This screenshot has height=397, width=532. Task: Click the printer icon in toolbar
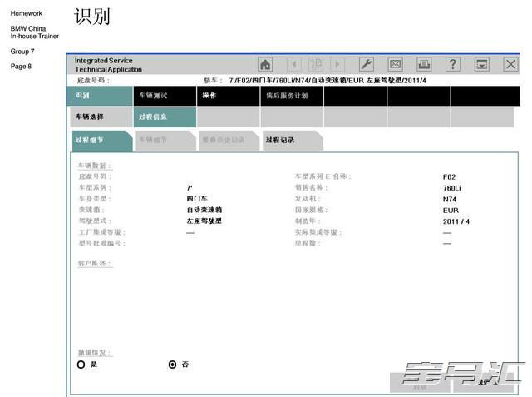424,64
